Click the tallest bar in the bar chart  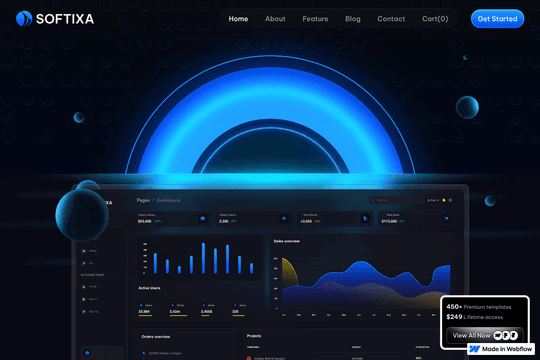(x=203, y=258)
